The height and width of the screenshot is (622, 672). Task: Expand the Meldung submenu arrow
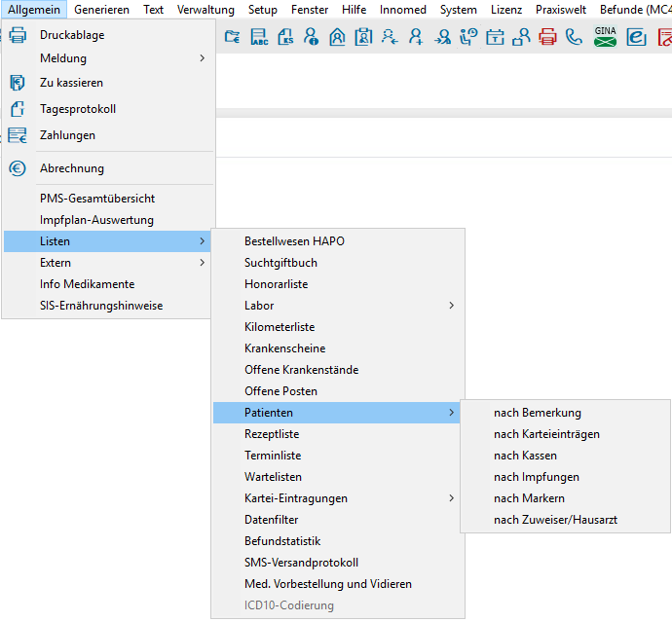coord(202,57)
